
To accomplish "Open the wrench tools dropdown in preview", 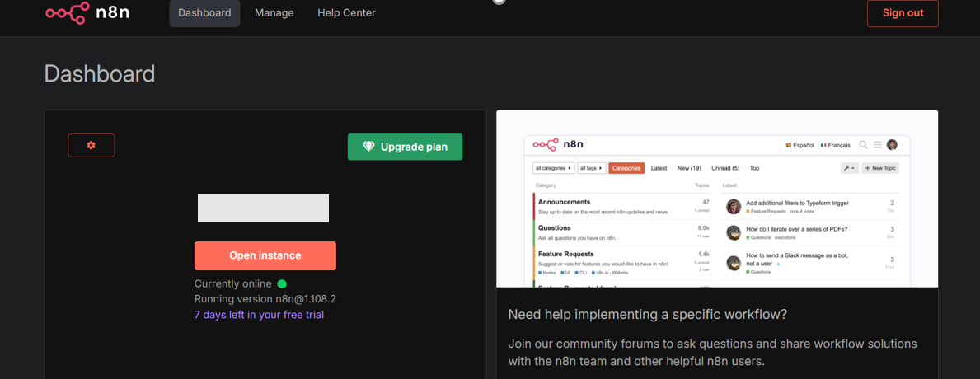I will pos(849,168).
